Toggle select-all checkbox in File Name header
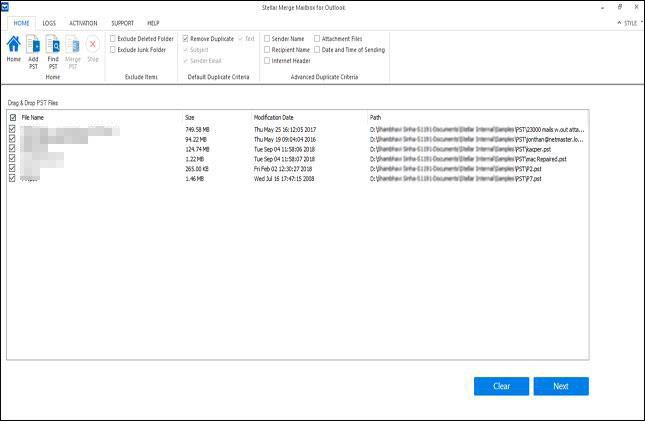The height and width of the screenshot is (421, 645). click(12, 117)
